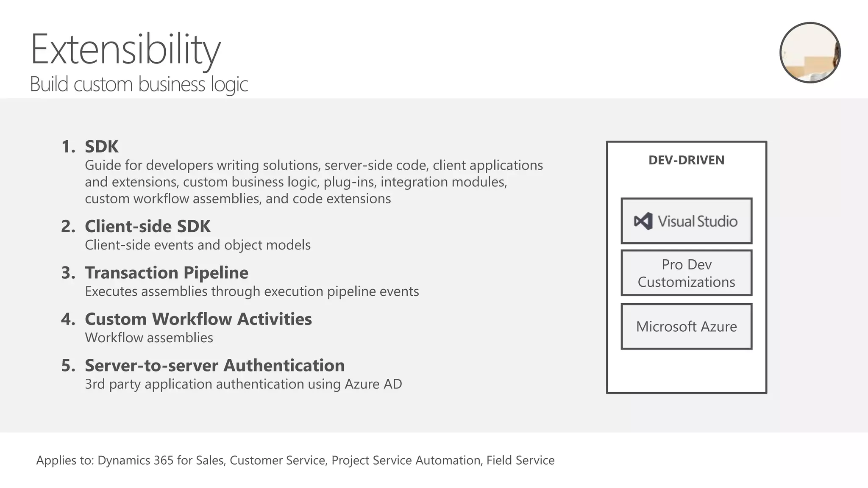The height and width of the screenshot is (488, 868).
Task: Click 'Guide for developers writing solutions' line
Action: [x=314, y=165]
